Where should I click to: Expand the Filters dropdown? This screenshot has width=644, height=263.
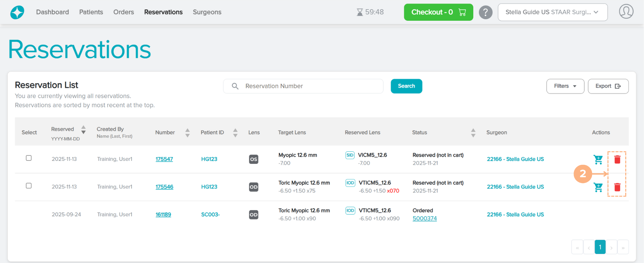tap(565, 86)
